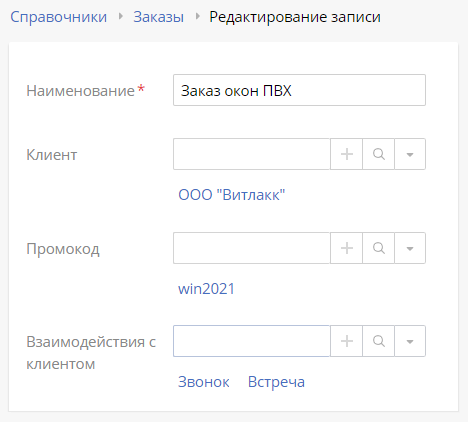Open the Заказы breadcrumb link

pyautogui.click(x=159, y=17)
